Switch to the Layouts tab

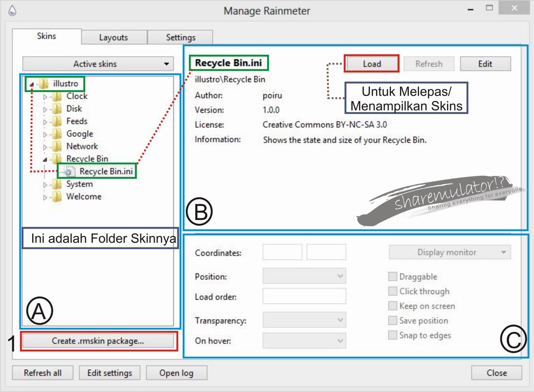[x=114, y=38]
